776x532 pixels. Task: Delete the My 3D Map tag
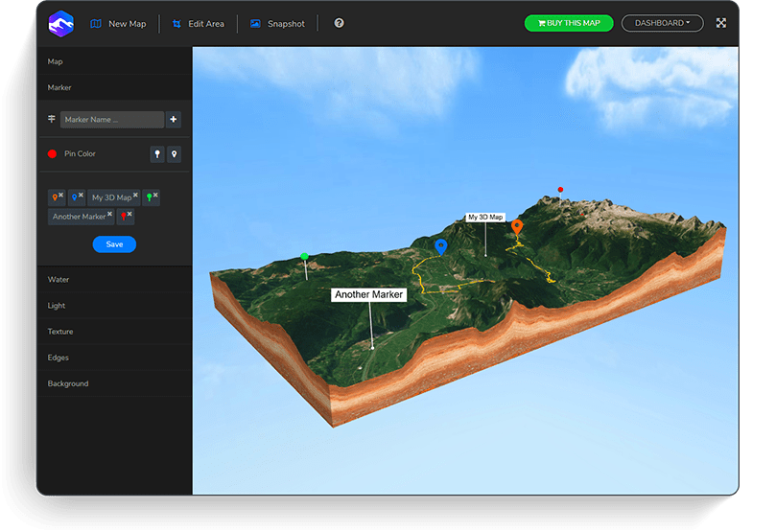point(135,195)
